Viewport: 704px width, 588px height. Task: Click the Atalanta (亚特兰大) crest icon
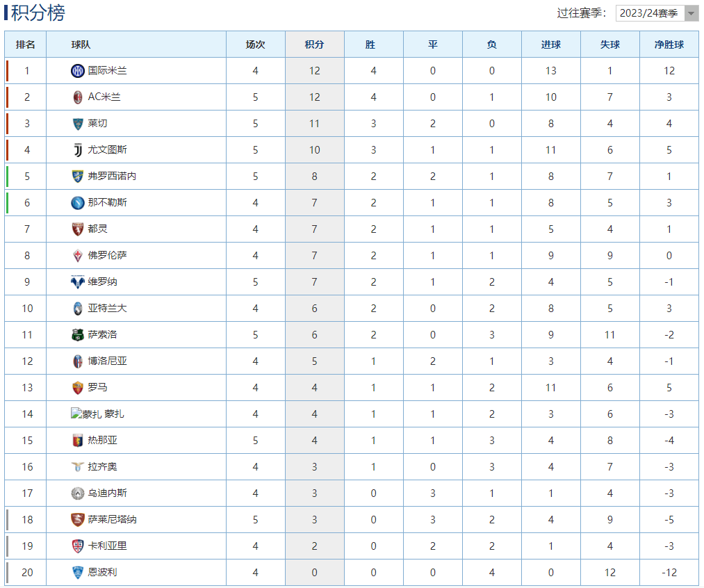[x=78, y=309]
